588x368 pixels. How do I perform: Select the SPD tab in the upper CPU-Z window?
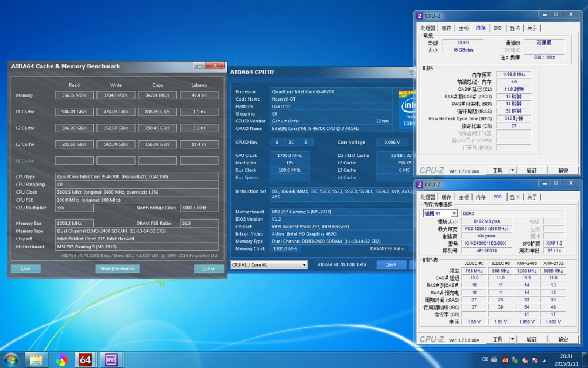(497, 28)
